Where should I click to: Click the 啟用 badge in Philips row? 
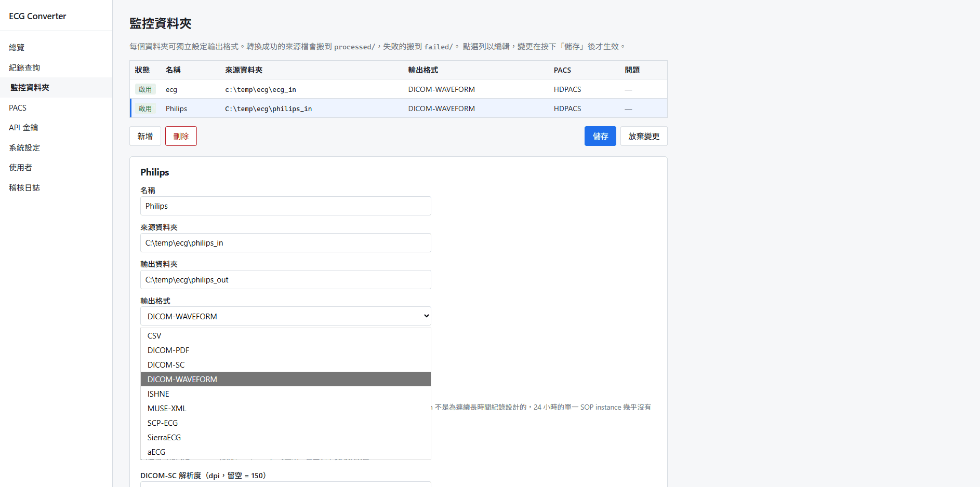pyautogui.click(x=145, y=109)
